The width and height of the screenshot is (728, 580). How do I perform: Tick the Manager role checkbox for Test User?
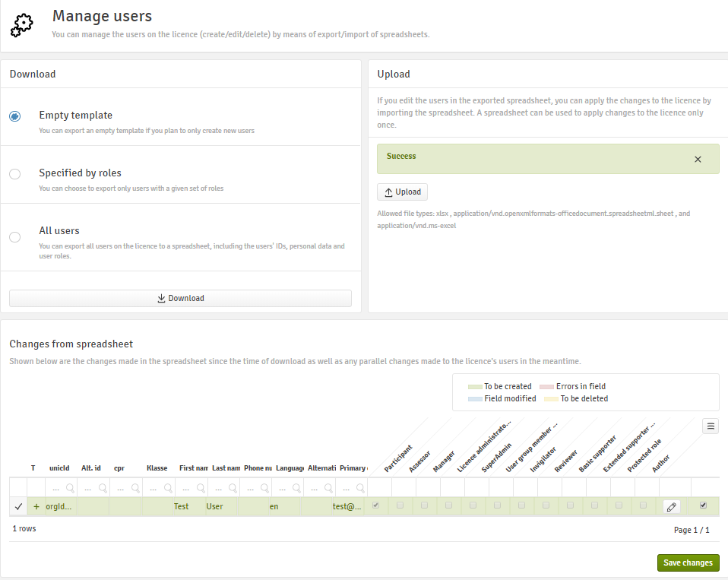click(x=449, y=506)
